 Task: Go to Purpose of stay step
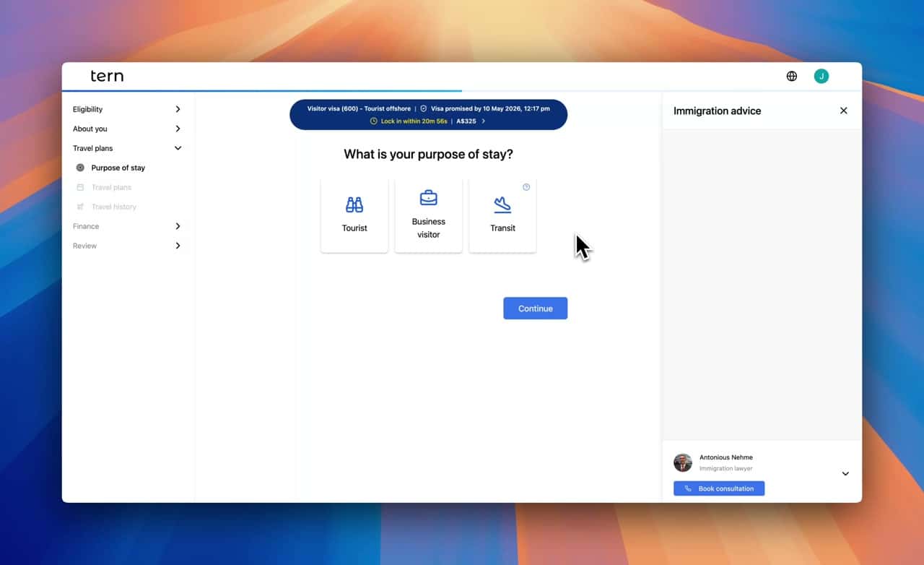118,168
